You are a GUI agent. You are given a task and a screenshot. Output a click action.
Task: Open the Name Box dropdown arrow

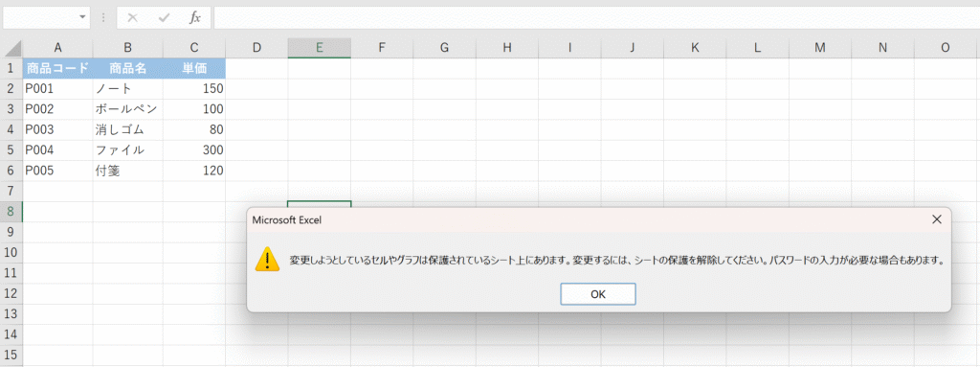[x=82, y=17]
